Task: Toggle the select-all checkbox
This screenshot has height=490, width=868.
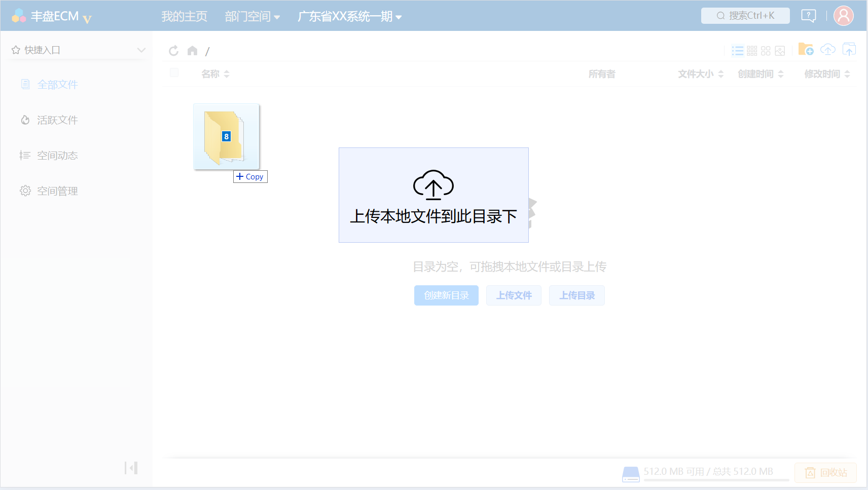Action: tap(174, 72)
